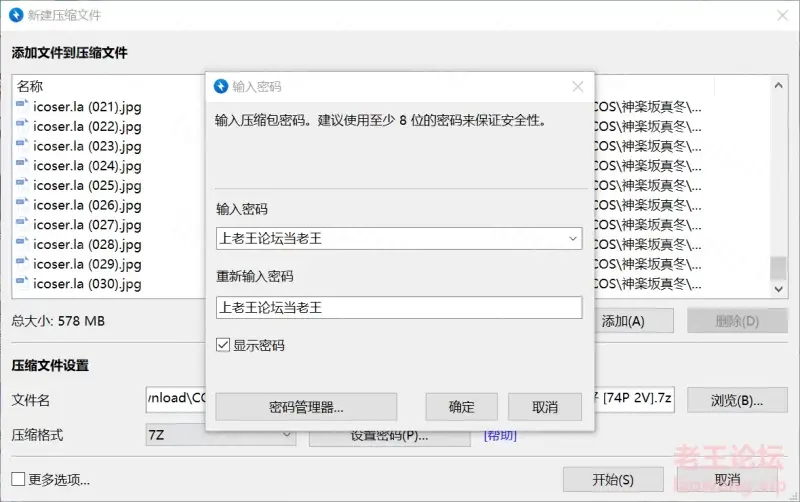This screenshot has height=502, width=800.
Task: Select file icon of icoser.la (021).jpg
Action: pyautogui.click(x=22, y=105)
